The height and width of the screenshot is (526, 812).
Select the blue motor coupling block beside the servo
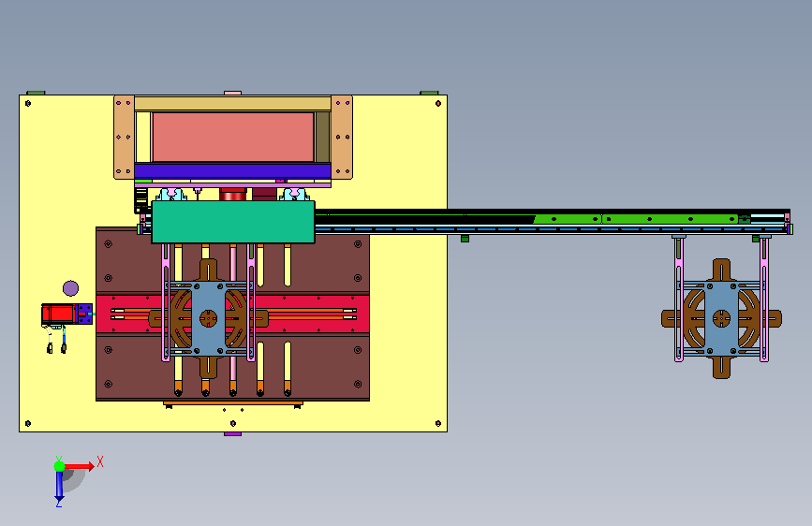click(x=84, y=314)
